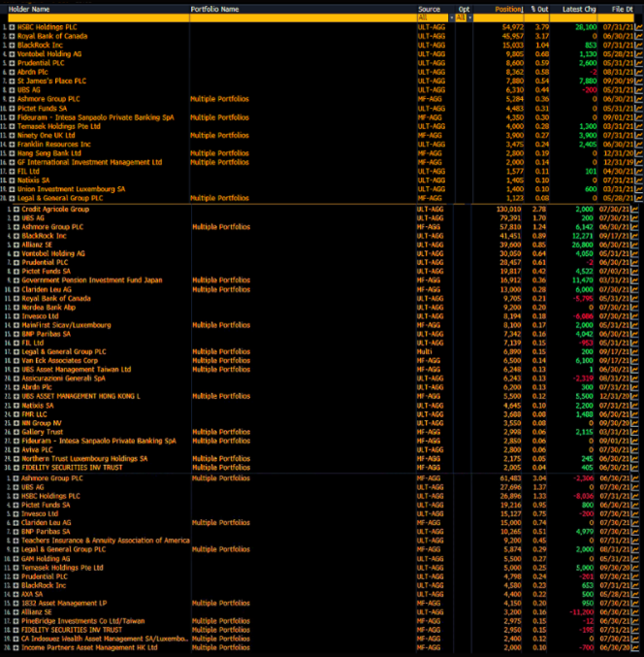Expand the CA Indosuez Wealth Asset Management row

[16, 639]
